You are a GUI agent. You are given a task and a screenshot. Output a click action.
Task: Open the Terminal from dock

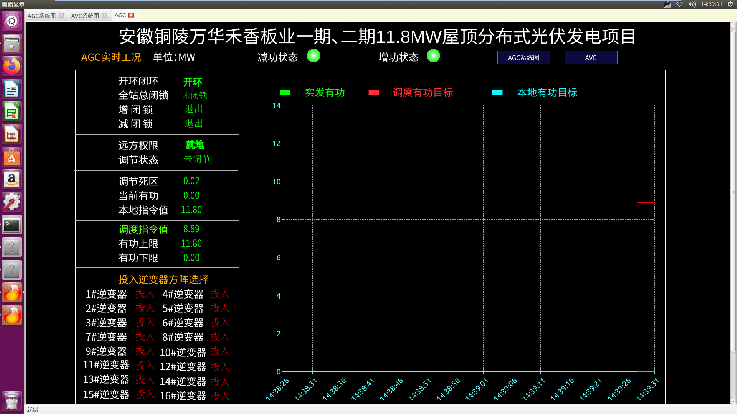pyautogui.click(x=12, y=225)
